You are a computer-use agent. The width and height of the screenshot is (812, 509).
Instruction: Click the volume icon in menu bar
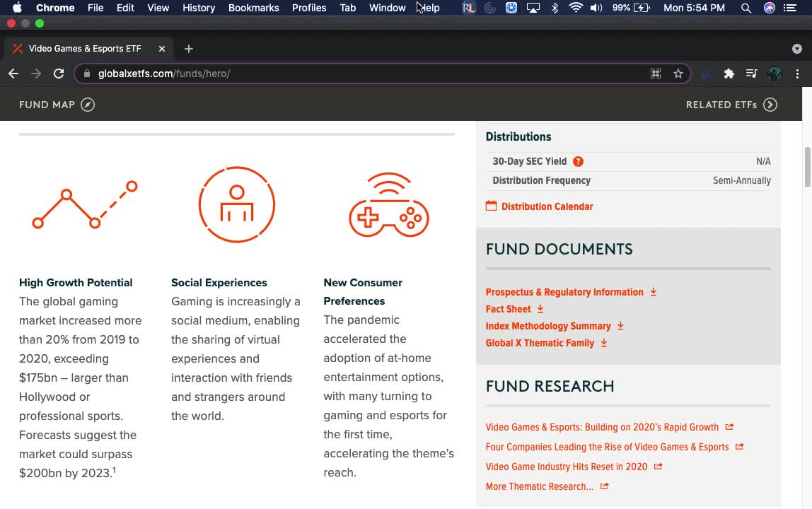596,8
